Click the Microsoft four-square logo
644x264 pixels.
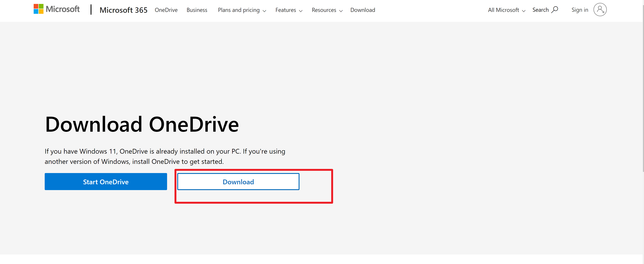click(39, 9)
